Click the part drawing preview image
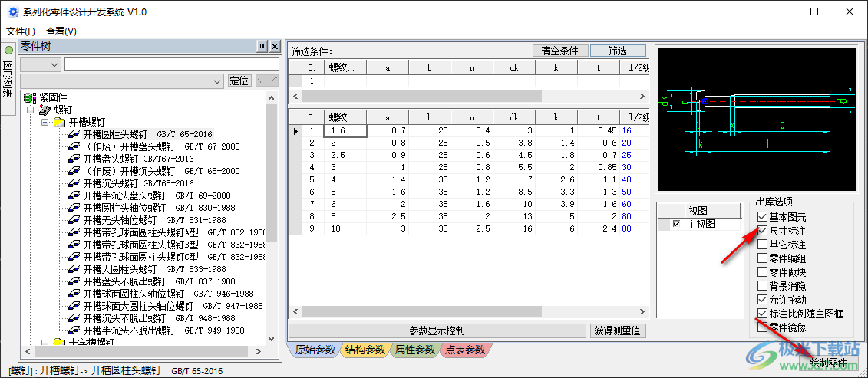Image resolution: width=868 pixels, height=378 pixels. [x=756, y=118]
